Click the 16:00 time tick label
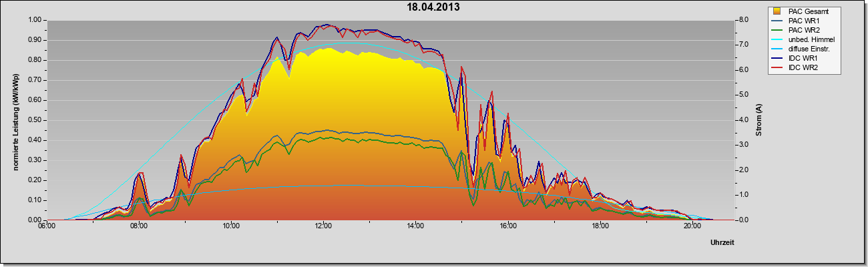This screenshot has height=267, width=868. 507,226
